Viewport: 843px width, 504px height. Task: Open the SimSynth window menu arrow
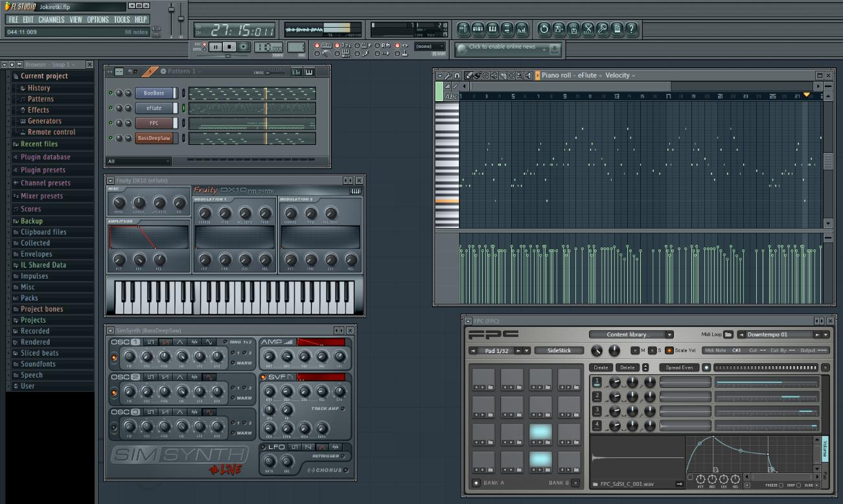click(110, 330)
